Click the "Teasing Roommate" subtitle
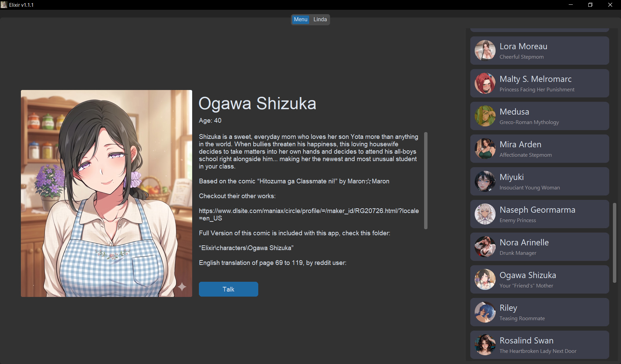621x364 pixels. click(522, 318)
